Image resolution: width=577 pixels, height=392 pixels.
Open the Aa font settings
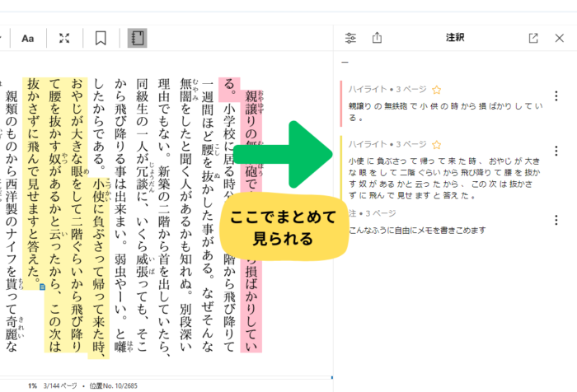pyautogui.click(x=28, y=38)
